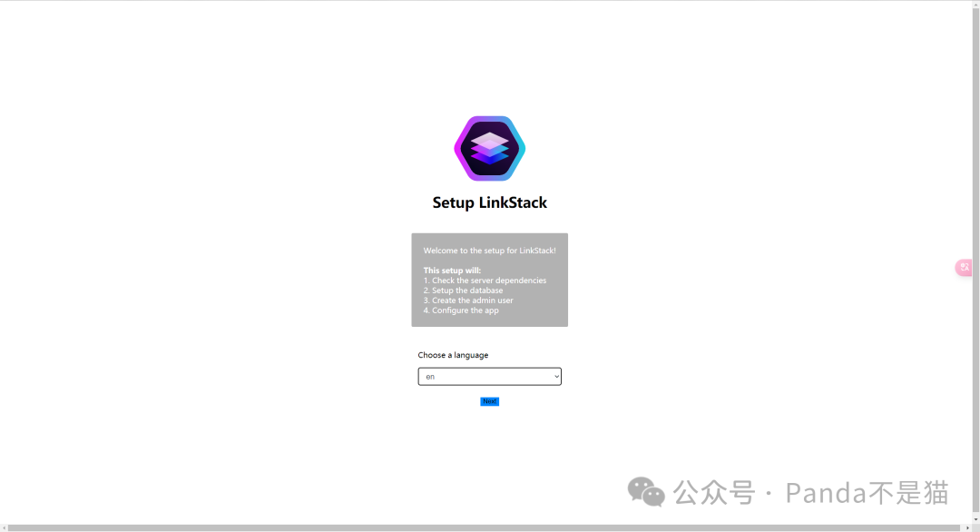
Task: Open the language selection dropdown
Action: (x=489, y=377)
